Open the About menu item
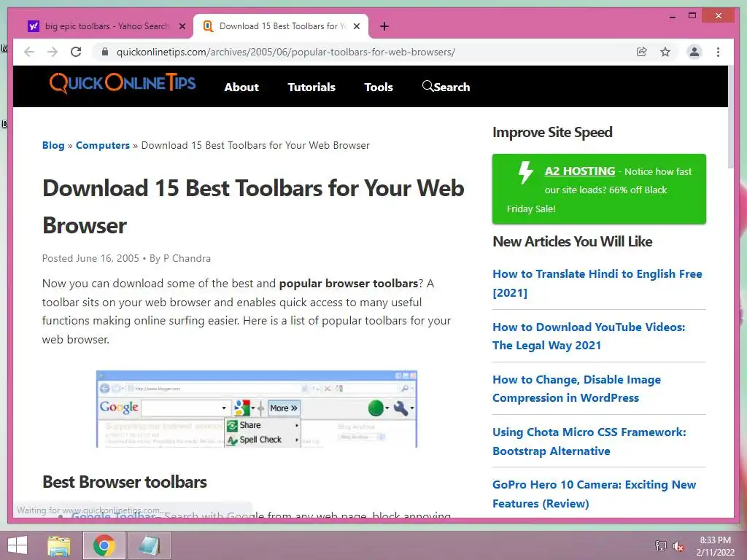 [x=241, y=87]
